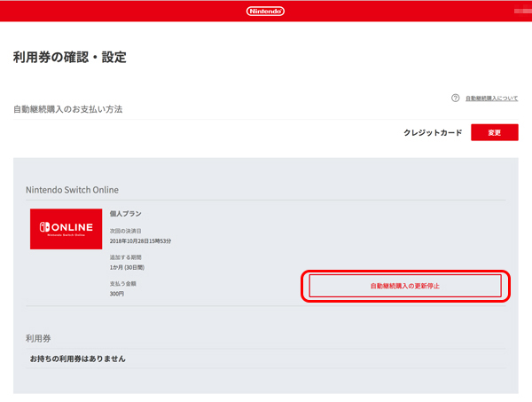The image size is (532, 402).
Task: Click the 1か月 (30日間) period value
Action: [x=127, y=267]
